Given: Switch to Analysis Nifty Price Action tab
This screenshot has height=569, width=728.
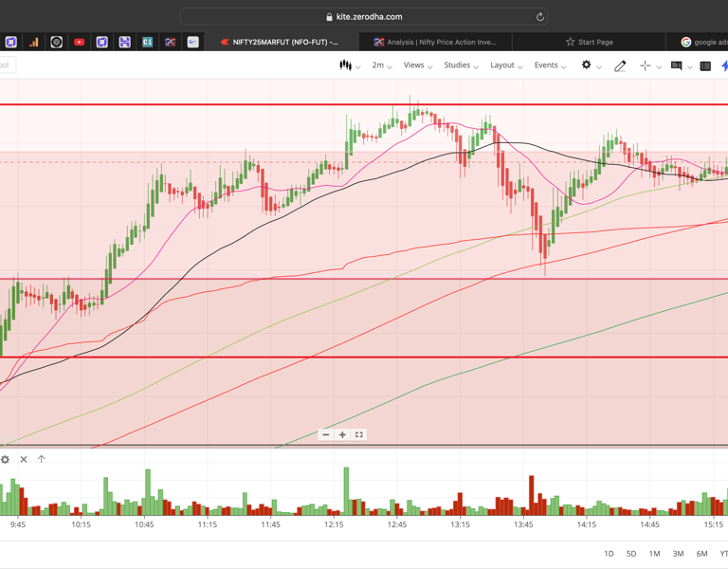Looking at the screenshot, I should (435, 43).
